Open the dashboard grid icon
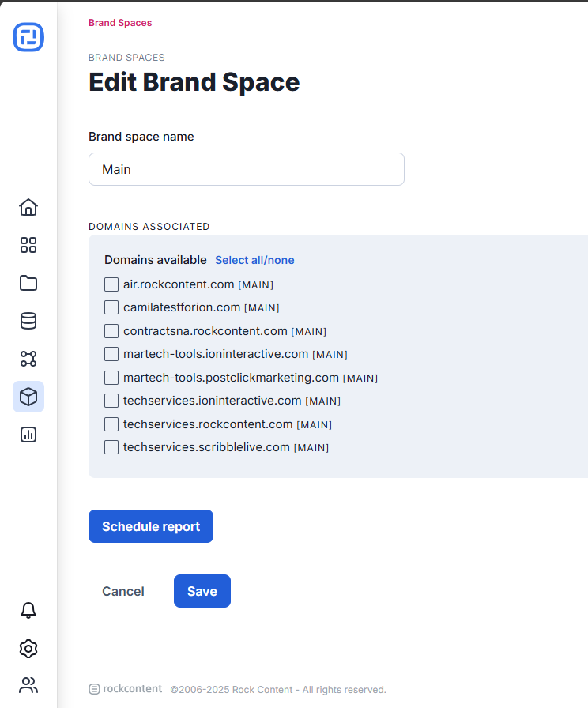Screen dimensions: 588x708 point(28,245)
